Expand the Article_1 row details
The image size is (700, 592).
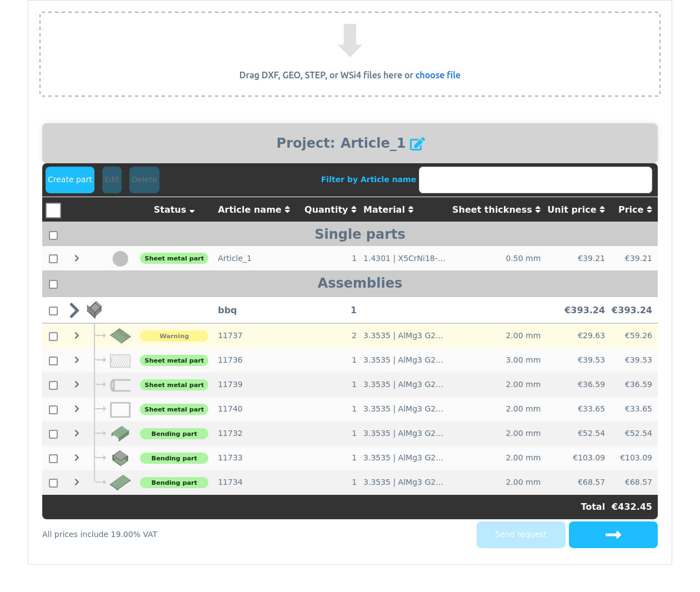tap(77, 258)
